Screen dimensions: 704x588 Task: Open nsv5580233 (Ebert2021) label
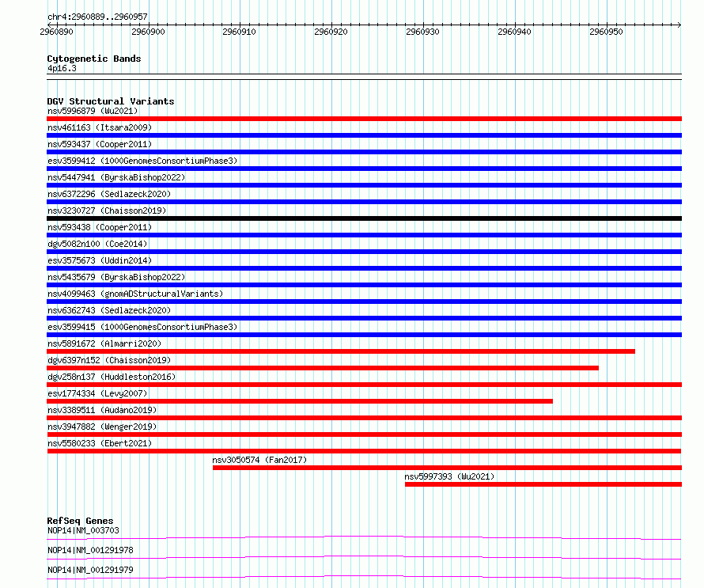(100, 443)
